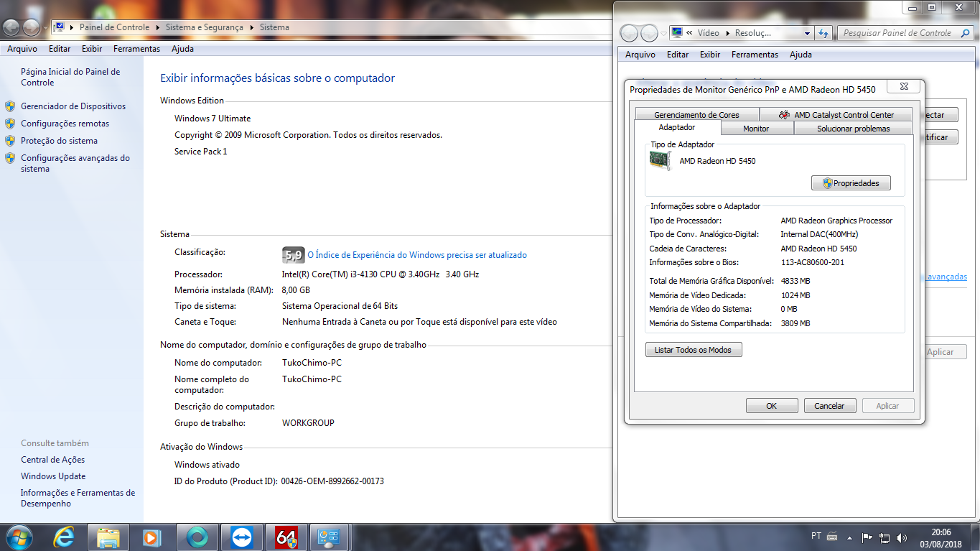Click the back arrow in the Vídeo window

coord(629,33)
